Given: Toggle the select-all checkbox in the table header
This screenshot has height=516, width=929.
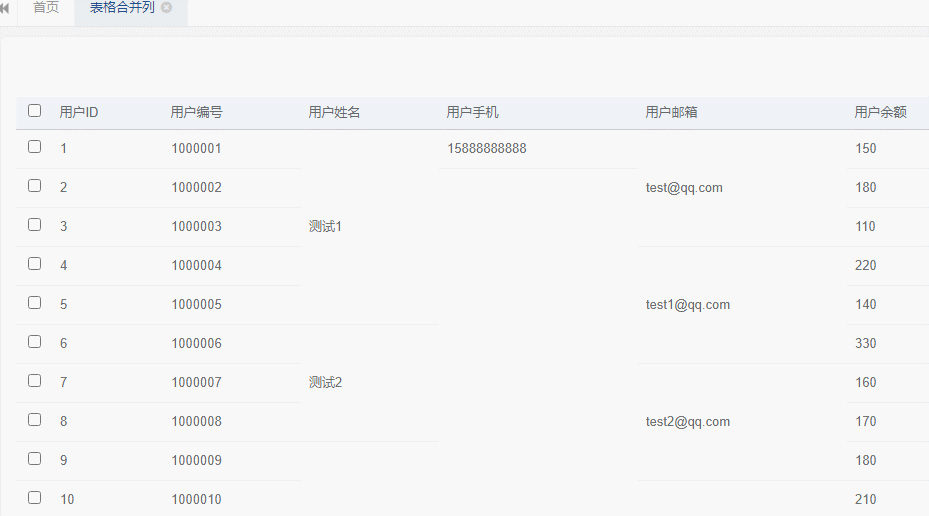Looking at the screenshot, I should [34, 111].
